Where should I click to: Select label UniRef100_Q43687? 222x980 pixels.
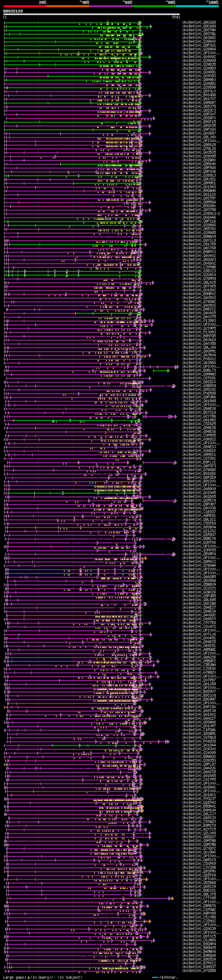point(199,133)
